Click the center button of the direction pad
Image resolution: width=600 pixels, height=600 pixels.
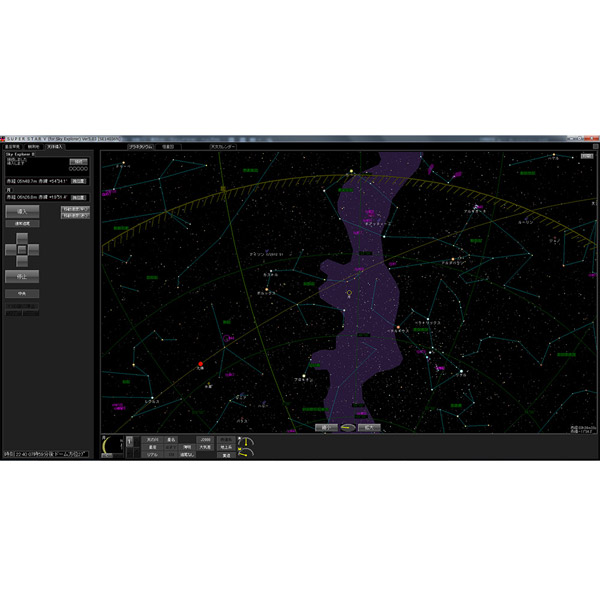[22, 249]
